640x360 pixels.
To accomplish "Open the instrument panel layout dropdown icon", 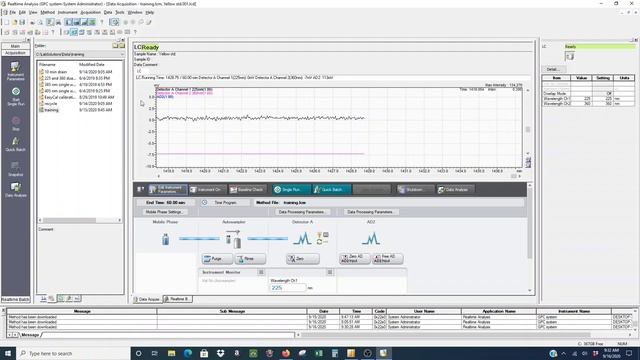I will click(x=140, y=189).
